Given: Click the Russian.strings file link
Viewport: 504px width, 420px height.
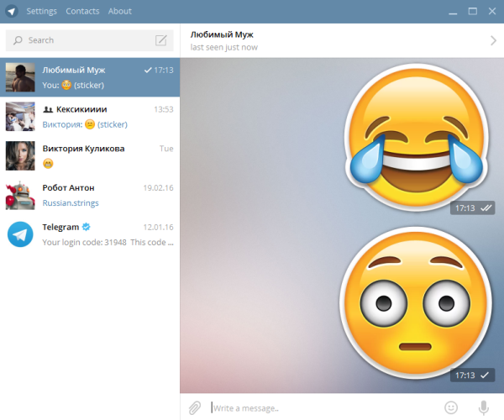Looking at the screenshot, I should tap(69, 202).
